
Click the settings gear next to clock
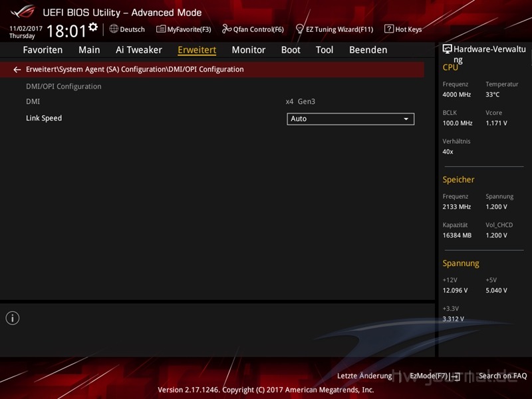(93, 27)
